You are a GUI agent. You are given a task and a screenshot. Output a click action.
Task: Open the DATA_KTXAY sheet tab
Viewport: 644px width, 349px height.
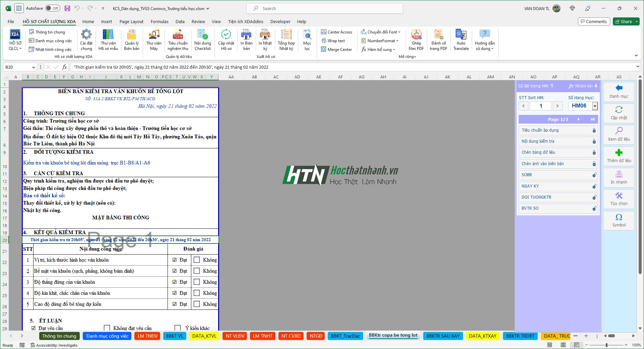coord(483,336)
